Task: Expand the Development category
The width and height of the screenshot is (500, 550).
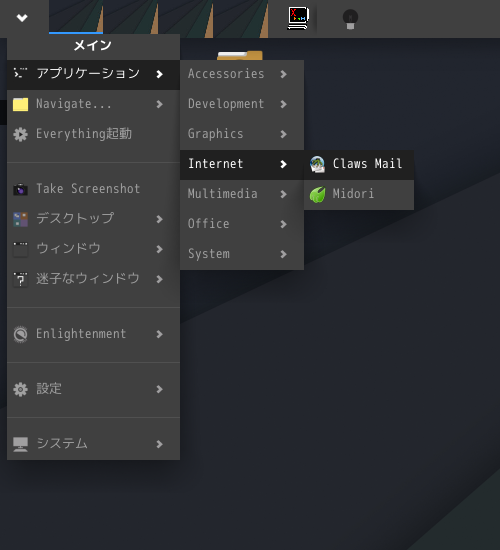Action: (x=242, y=105)
